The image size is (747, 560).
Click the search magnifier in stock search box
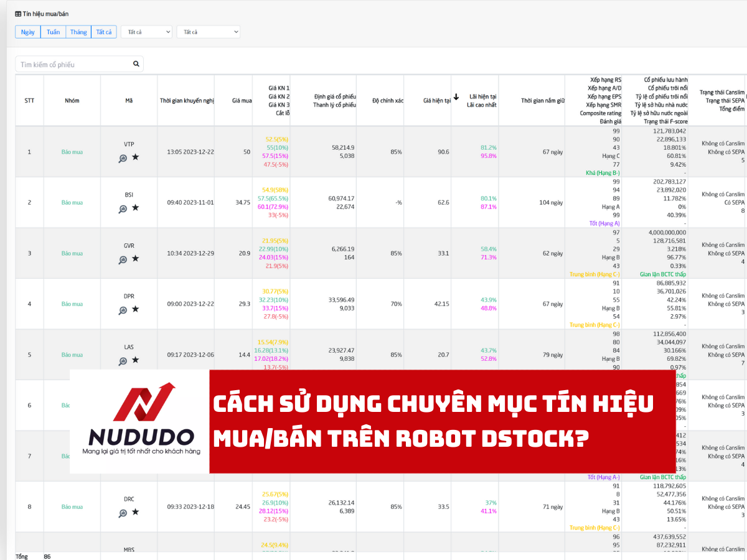(136, 64)
